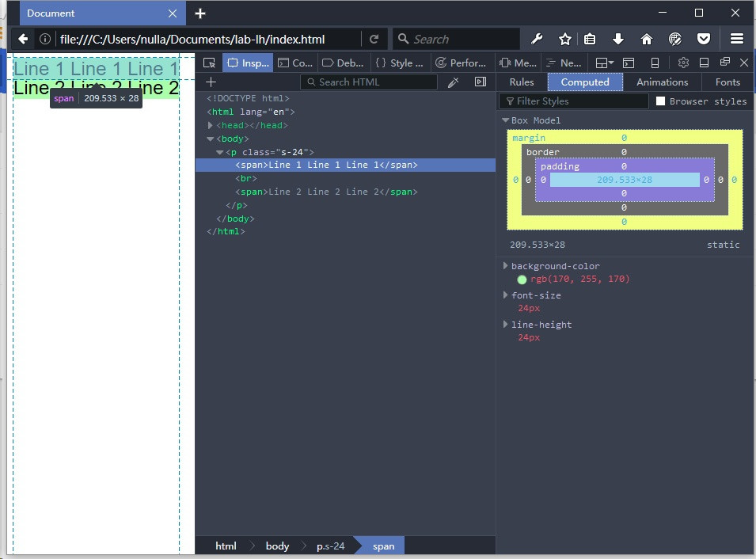
Task: Expand the font-size computed property
Action: point(506,295)
